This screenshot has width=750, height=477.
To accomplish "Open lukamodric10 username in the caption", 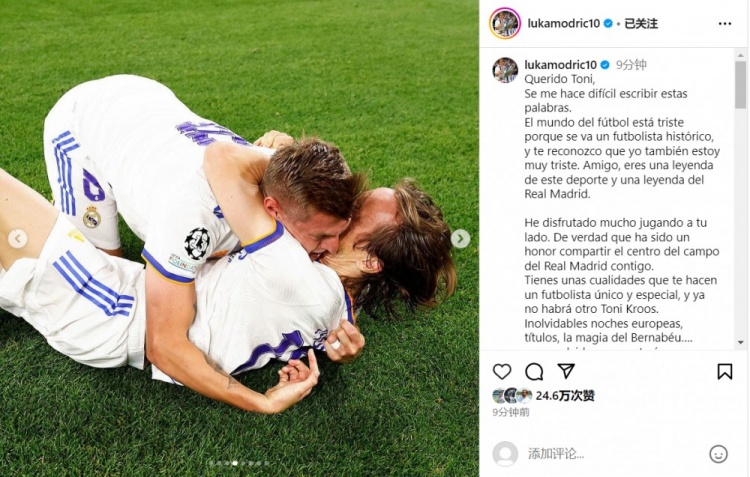I will pyautogui.click(x=560, y=65).
